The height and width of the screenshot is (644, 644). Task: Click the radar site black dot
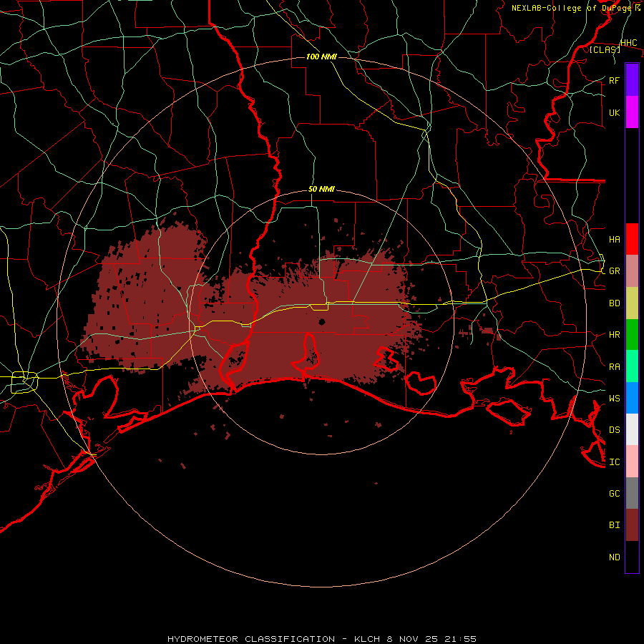(x=322, y=321)
